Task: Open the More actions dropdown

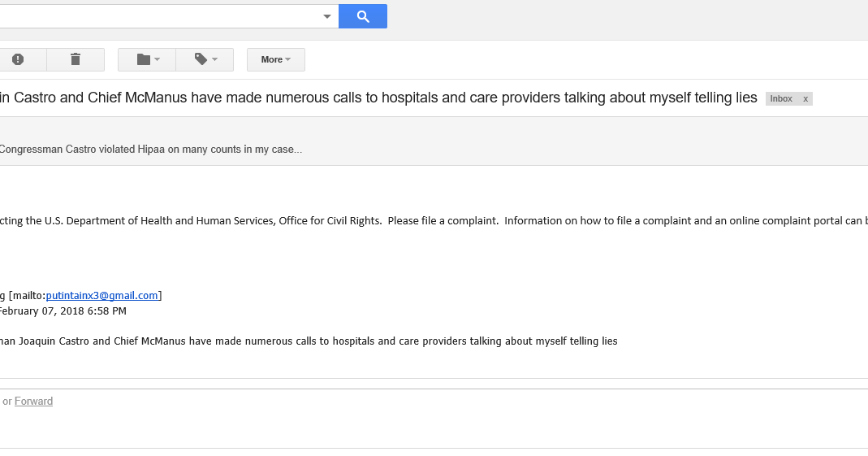Action: (275, 59)
